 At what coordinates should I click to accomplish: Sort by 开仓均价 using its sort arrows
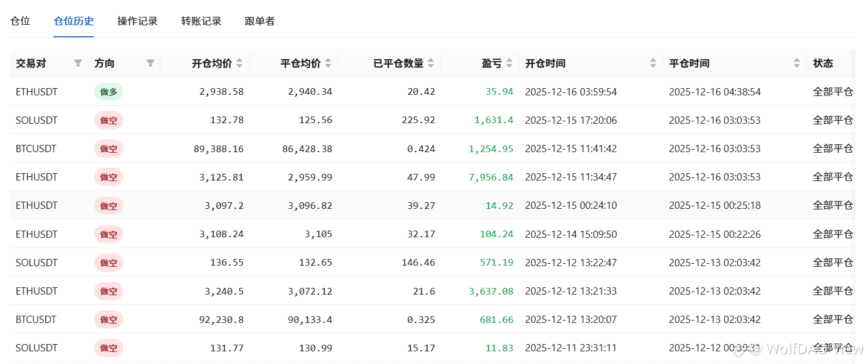[x=239, y=63]
